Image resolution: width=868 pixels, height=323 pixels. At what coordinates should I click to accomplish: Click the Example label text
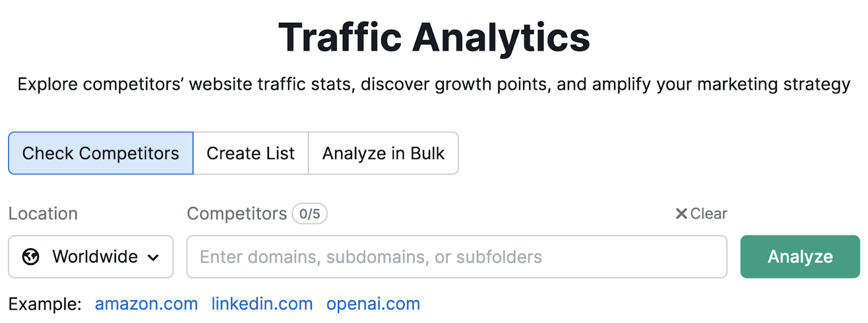45,304
